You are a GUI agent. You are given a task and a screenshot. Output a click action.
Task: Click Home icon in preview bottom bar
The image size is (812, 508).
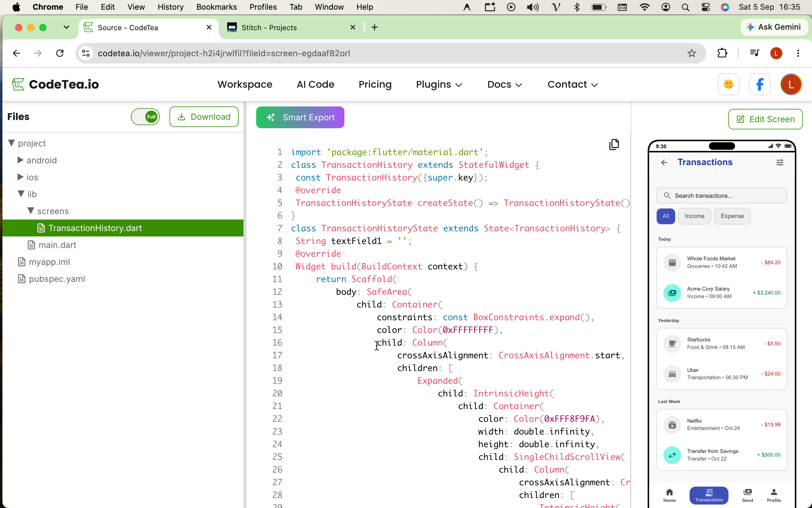pos(669,495)
